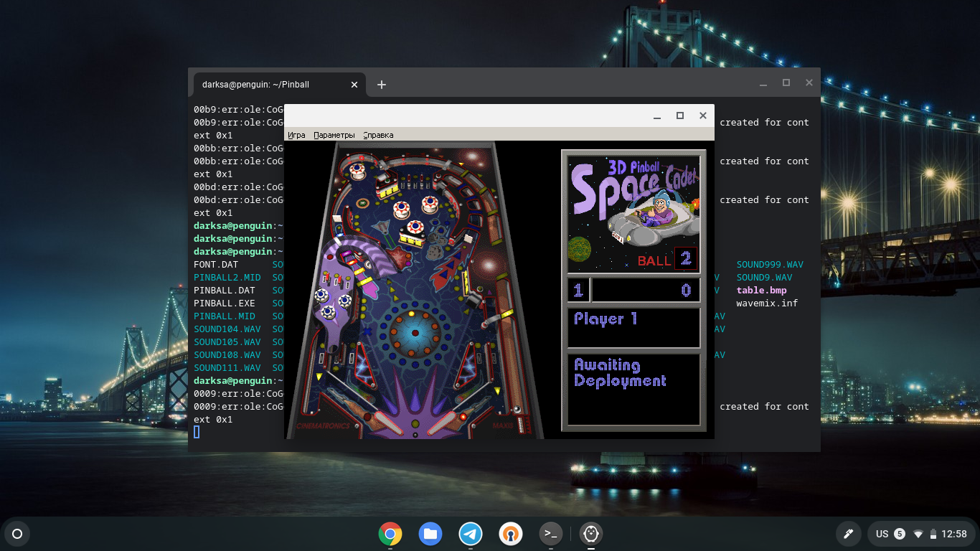
Task: Click the Awaiting Deployment message
Action: pos(620,373)
